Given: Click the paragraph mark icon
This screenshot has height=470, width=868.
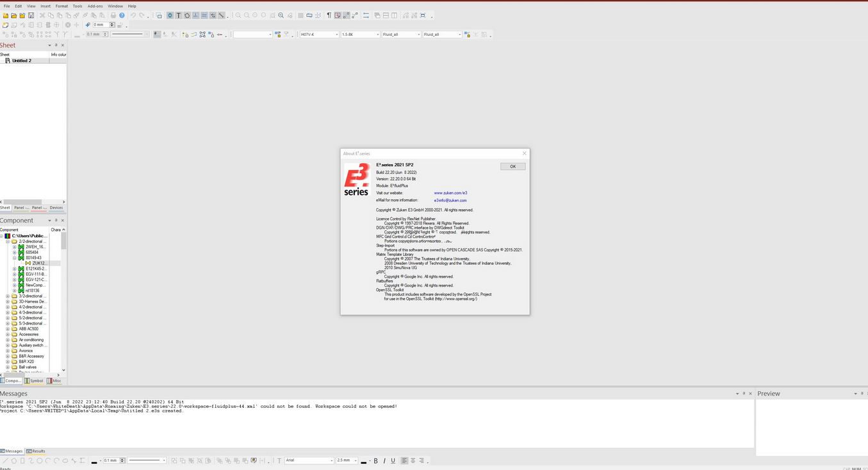Looking at the screenshot, I should tap(328, 15).
